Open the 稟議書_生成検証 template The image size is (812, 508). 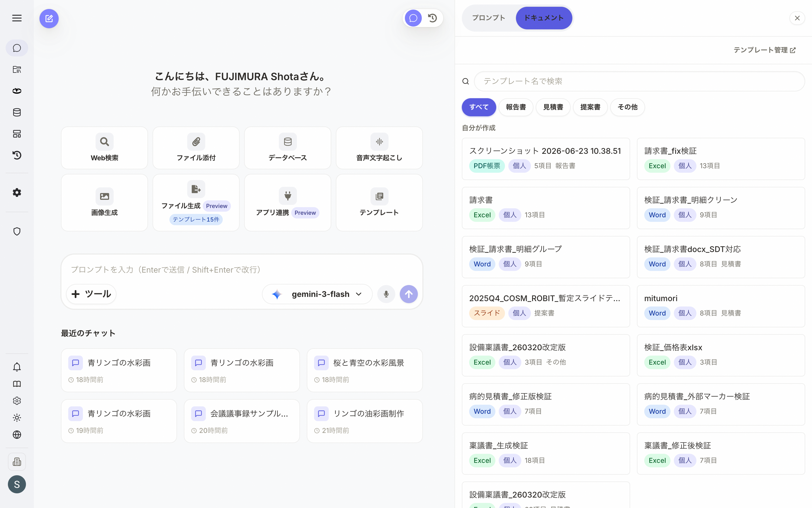[546, 453]
